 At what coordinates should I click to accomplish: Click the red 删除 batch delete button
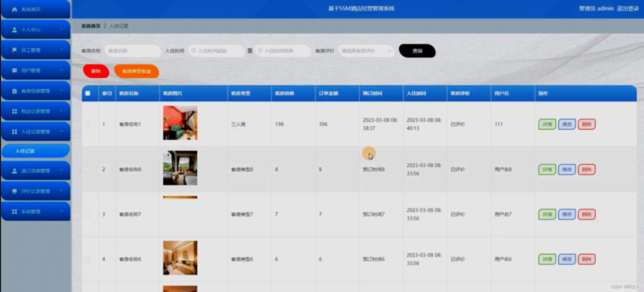click(96, 71)
